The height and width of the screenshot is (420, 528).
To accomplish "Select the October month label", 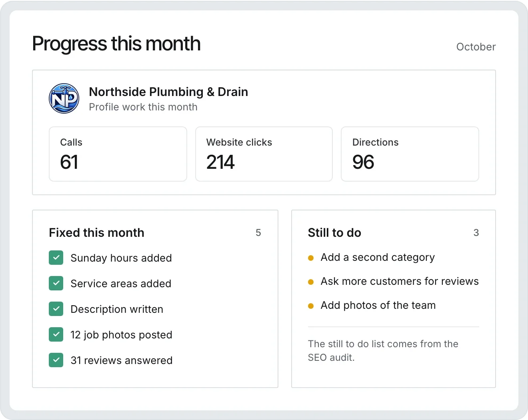I will click(x=476, y=47).
